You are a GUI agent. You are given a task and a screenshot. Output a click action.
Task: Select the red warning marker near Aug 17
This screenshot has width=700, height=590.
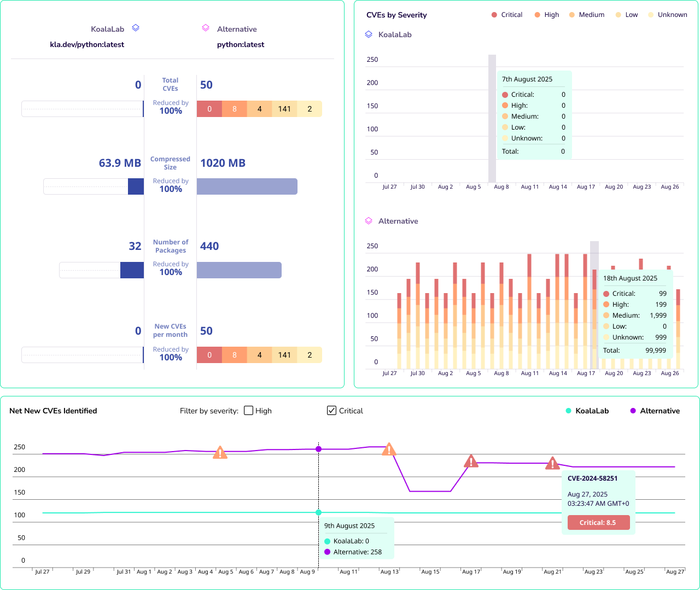coord(471,462)
